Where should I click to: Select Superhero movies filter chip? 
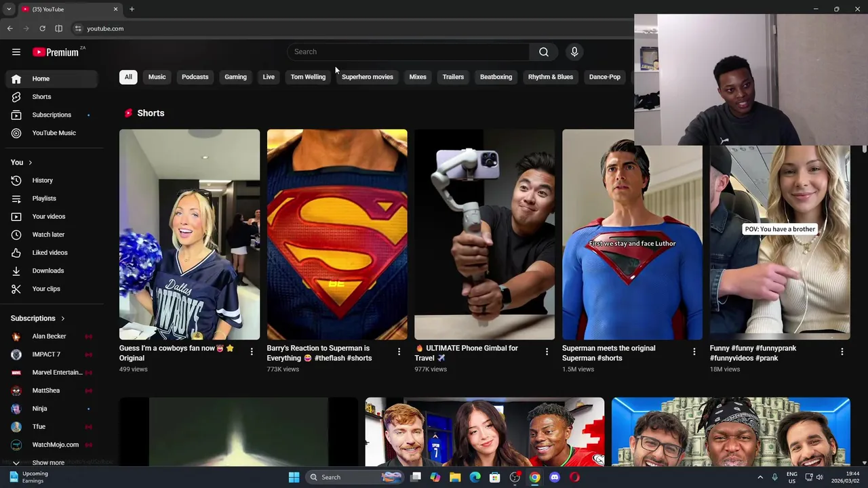point(367,77)
